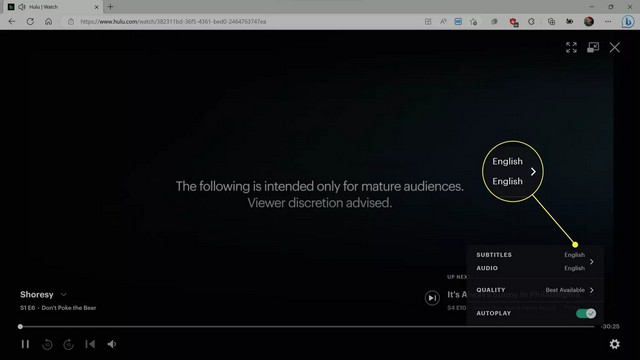Close the Hulu video player
This screenshot has width=640, height=360.
pyautogui.click(x=614, y=47)
